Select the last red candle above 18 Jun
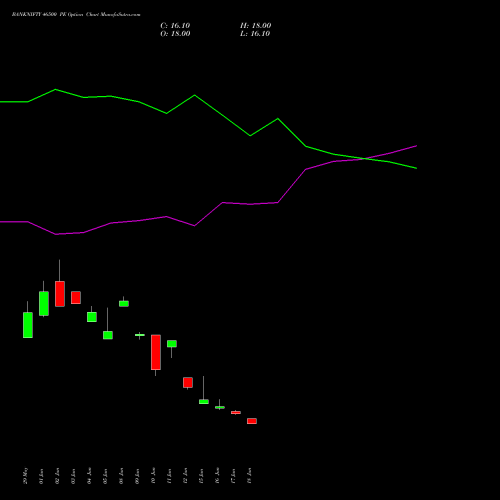 (x=252, y=421)
